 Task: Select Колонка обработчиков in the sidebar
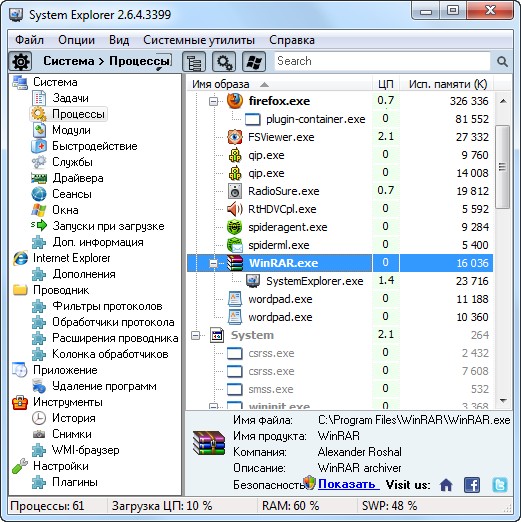click(x=110, y=354)
